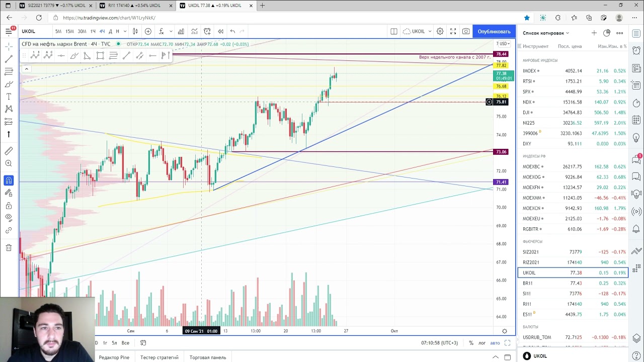The image size is (644, 362).
Task: Open the go-to-date calendar icon
Action: tap(143, 343)
